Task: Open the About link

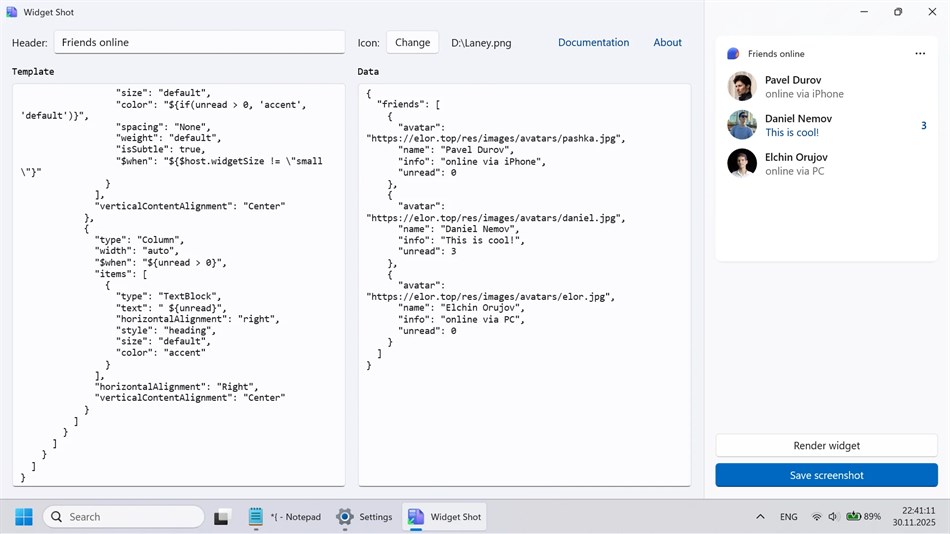Action: point(667,42)
